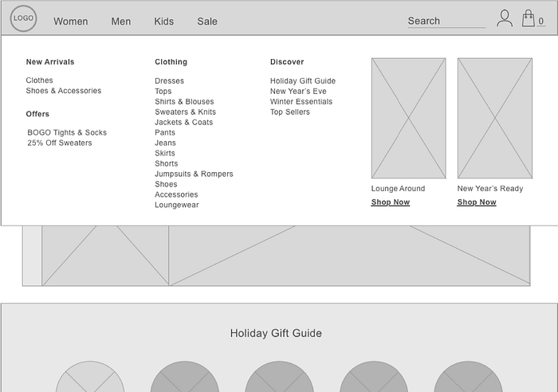Go to Shorts category

tap(167, 163)
